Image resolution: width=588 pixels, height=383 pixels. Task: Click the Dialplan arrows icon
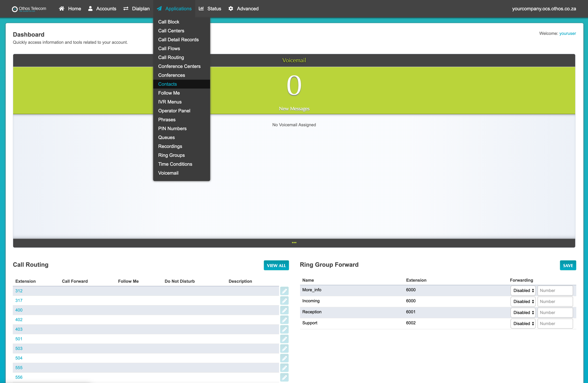(126, 9)
